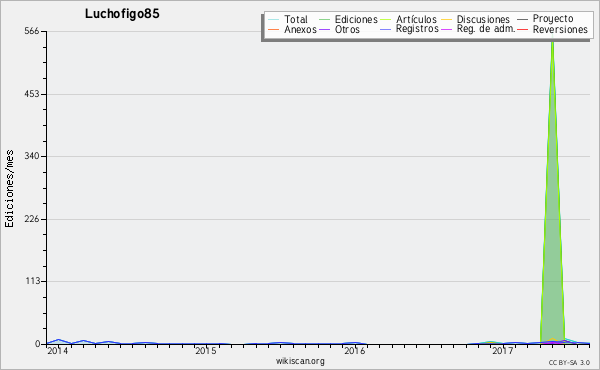Click the chart title Luchofigo85

point(122,14)
